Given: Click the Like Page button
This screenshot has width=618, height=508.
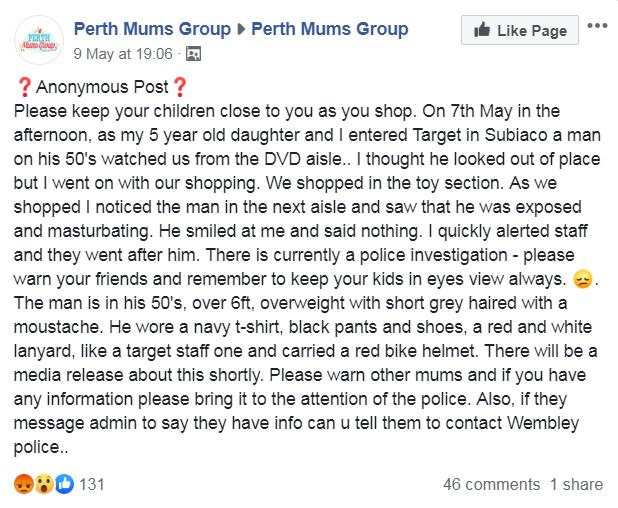Looking at the screenshot, I should pyautogui.click(x=520, y=30).
